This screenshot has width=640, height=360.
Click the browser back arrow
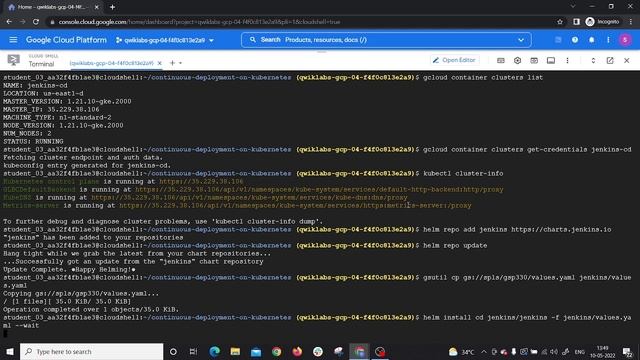click(9, 22)
